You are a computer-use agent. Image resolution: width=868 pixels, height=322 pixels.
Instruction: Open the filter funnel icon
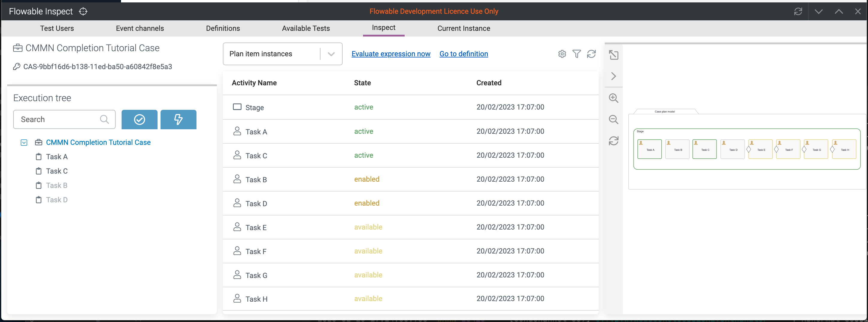[577, 54]
